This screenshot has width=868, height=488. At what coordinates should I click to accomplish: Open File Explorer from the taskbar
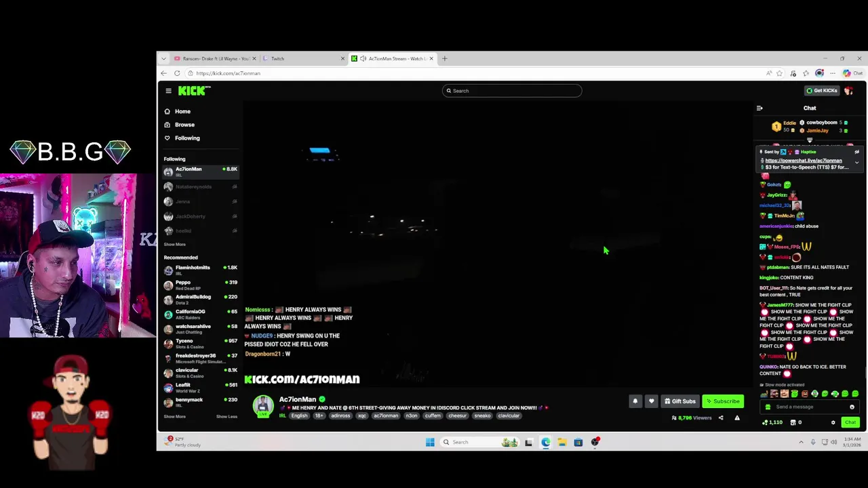pos(561,442)
